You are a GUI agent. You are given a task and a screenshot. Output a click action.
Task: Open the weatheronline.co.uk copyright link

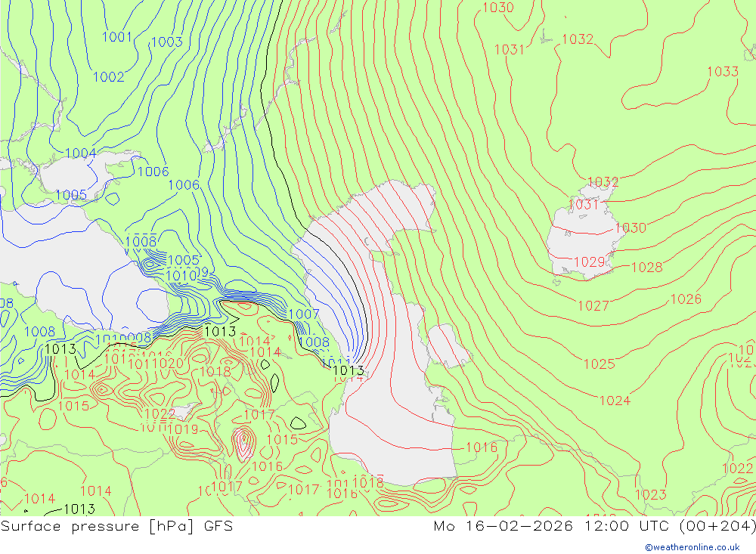[x=692, y=547]
